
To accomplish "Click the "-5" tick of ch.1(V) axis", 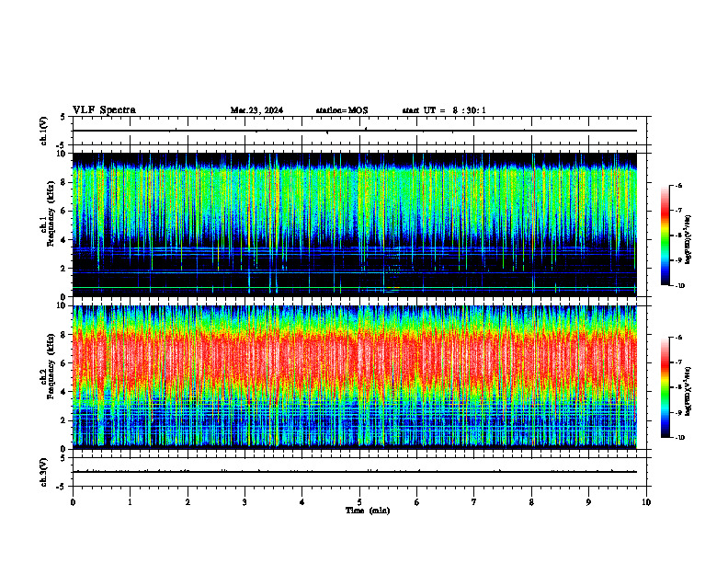I will pyautogui.click(x=63, y=145).
